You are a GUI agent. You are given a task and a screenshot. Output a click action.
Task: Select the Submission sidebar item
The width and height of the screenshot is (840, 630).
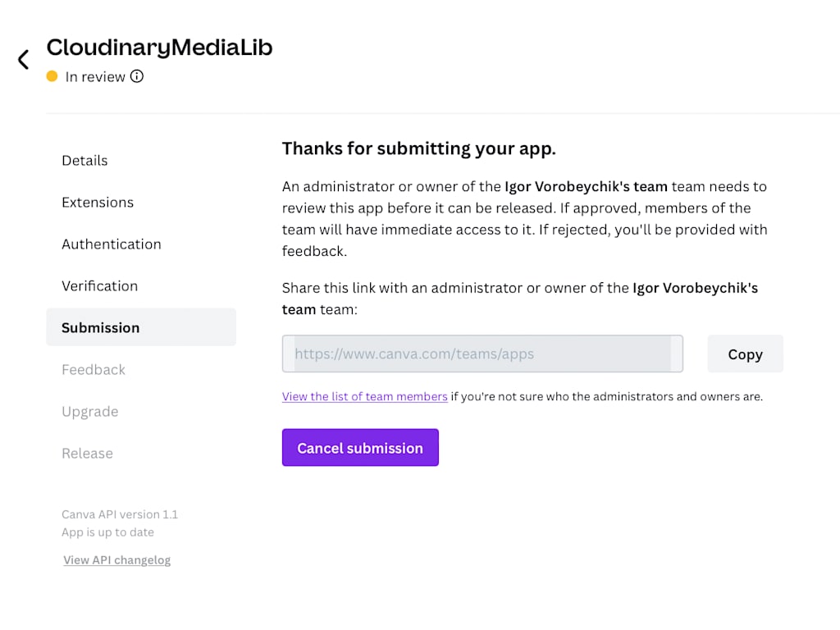[101, 327]
